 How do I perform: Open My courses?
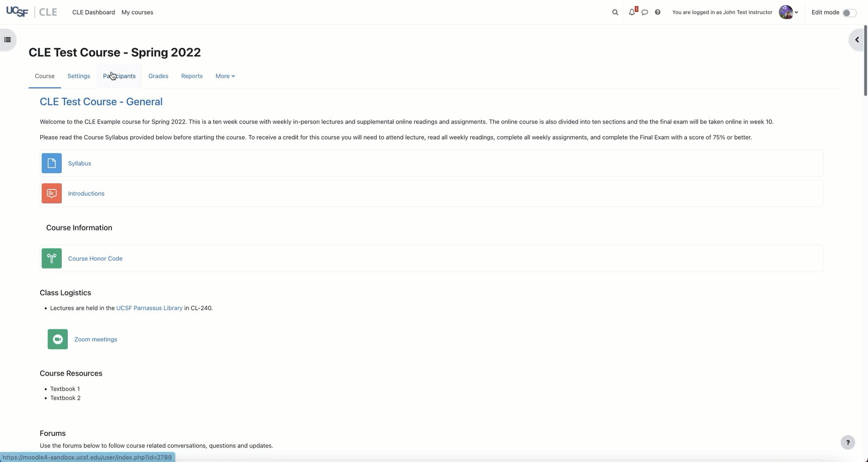pyautogui.click(x=137, y=12)
